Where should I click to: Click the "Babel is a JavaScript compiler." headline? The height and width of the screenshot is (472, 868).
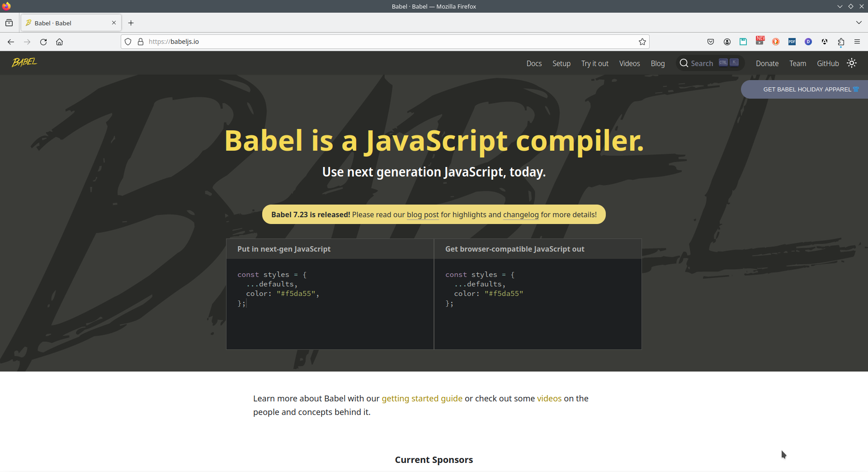434,141
